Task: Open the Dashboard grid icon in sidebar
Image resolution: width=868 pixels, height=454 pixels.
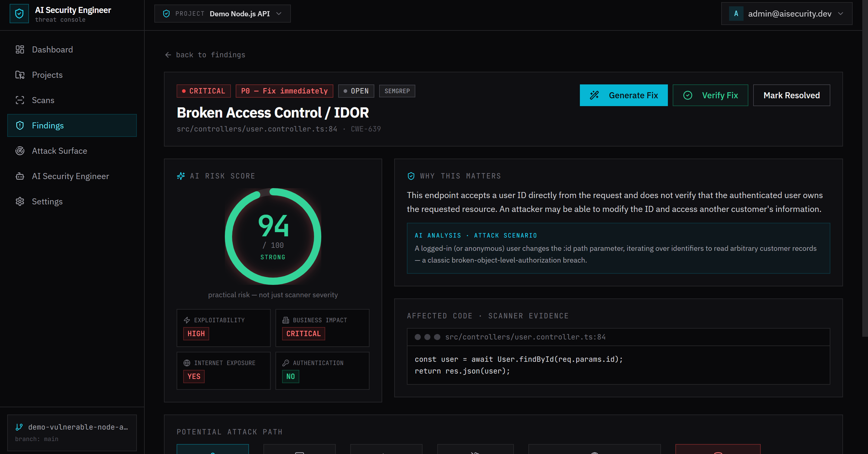Action: pos(20,49)
